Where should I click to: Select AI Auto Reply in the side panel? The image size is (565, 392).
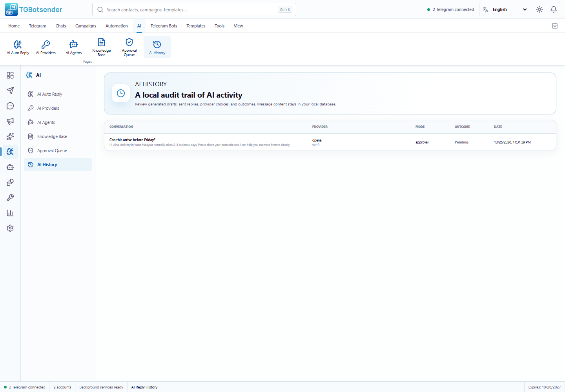[x=58, y=94]
